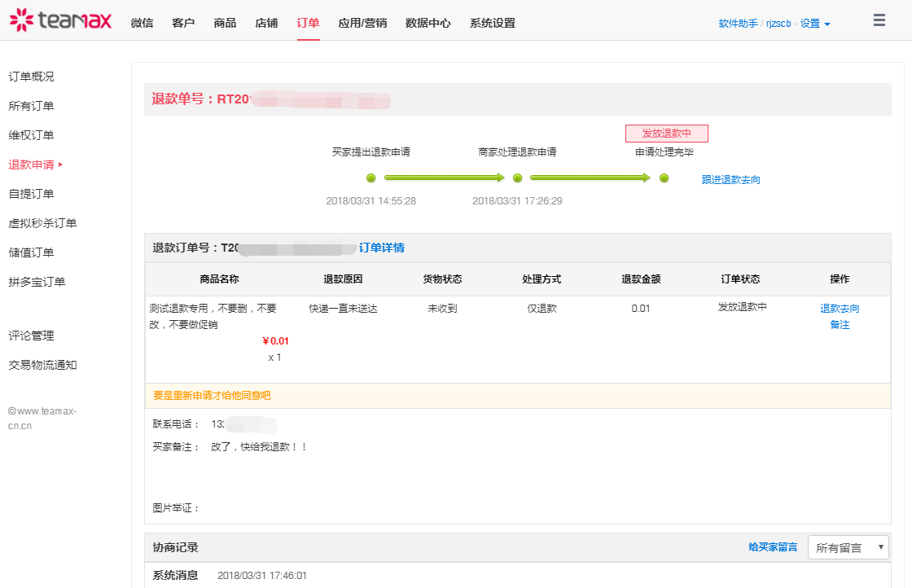Open the 商品 menu
The width and height of the screenshot is (912, 588).
(x=225, y=23)
